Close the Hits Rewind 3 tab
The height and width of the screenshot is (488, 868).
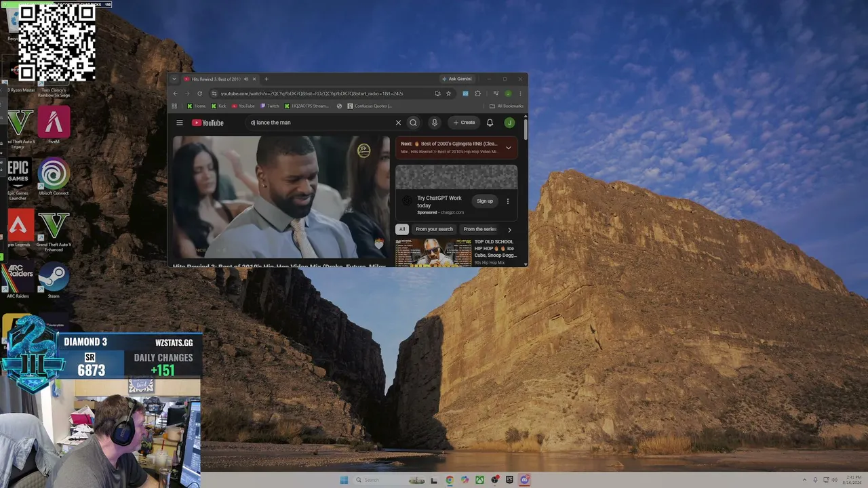click(x=254, y=79)
